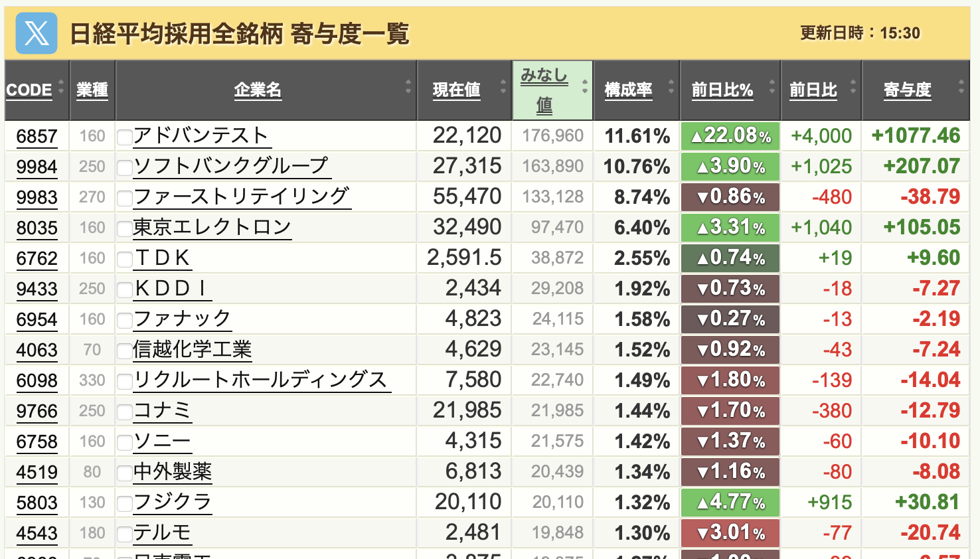
Task: Click the X (Twitter) share icon
Action: 37,33
